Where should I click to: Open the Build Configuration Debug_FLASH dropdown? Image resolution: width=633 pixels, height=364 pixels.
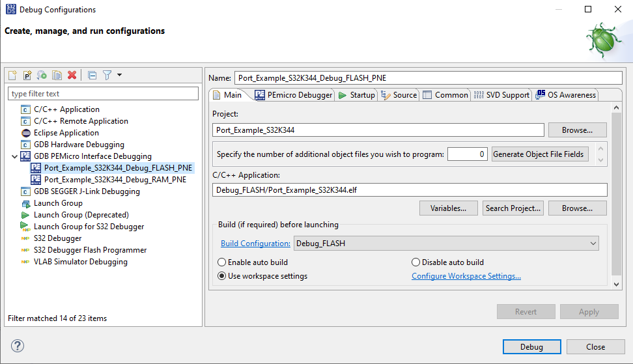click(446, 244)
